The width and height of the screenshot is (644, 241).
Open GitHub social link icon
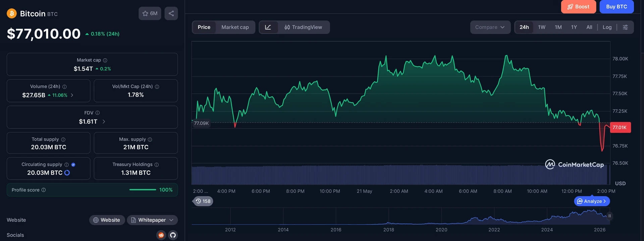(173, 235)
